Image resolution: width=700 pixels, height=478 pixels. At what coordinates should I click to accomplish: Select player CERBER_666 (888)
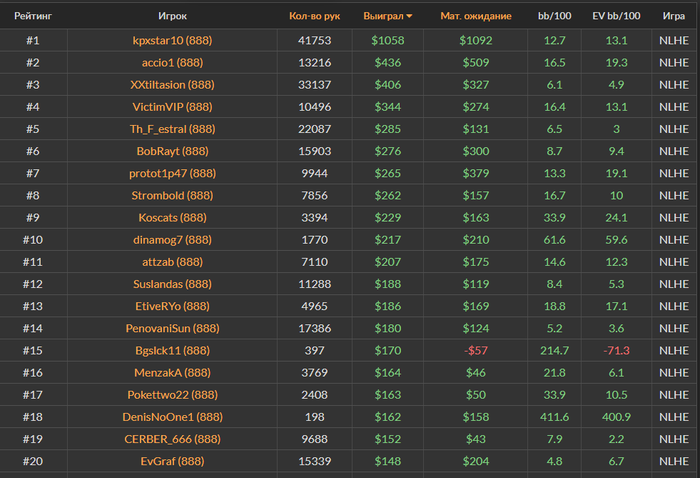click(x=172, y=438)
